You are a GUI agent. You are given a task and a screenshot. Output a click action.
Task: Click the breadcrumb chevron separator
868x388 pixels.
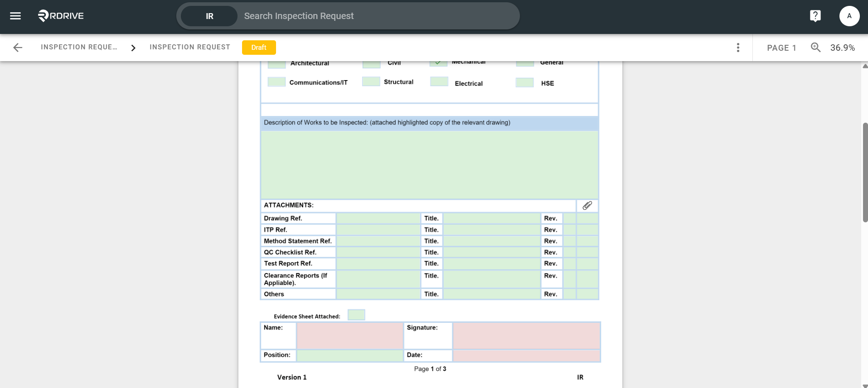click(133, 48)
